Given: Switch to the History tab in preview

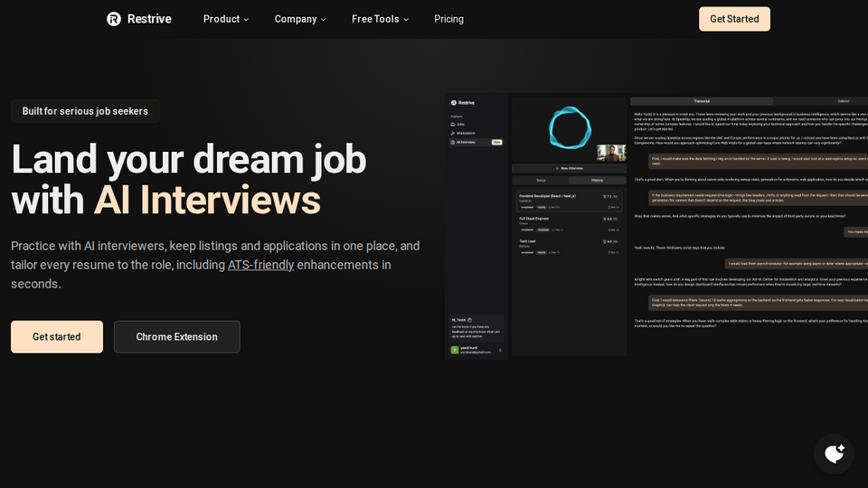Looking at the screenshot, I should pos(598,181).
